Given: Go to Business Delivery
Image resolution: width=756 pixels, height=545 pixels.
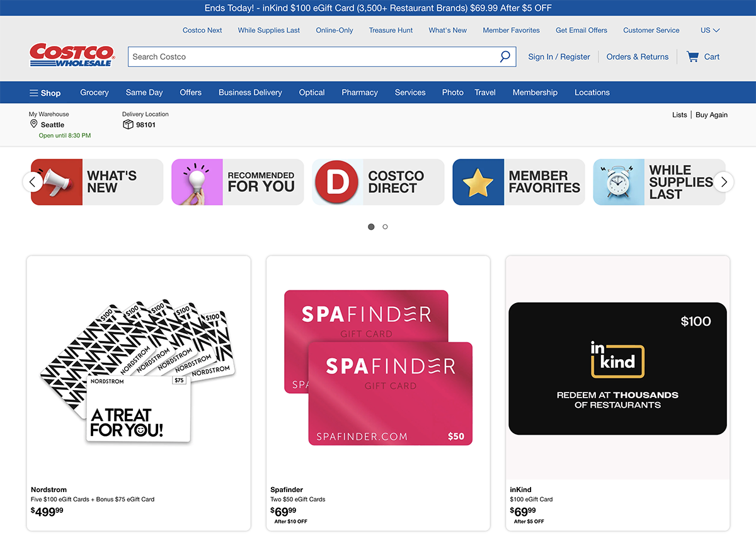Looking at the screenshot, I should click(x=250, y=93).
